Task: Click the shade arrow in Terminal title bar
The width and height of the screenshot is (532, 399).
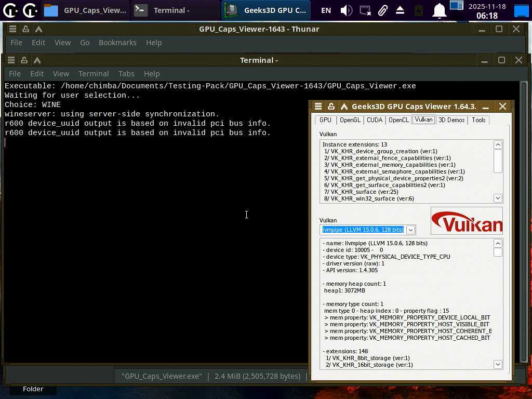Action: (x=37, y=60)
